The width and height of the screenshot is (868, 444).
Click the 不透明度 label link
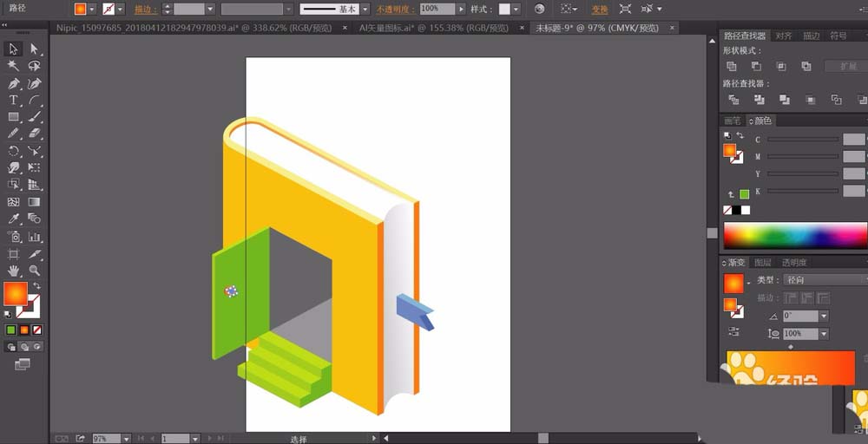click(x=395, y=10)
